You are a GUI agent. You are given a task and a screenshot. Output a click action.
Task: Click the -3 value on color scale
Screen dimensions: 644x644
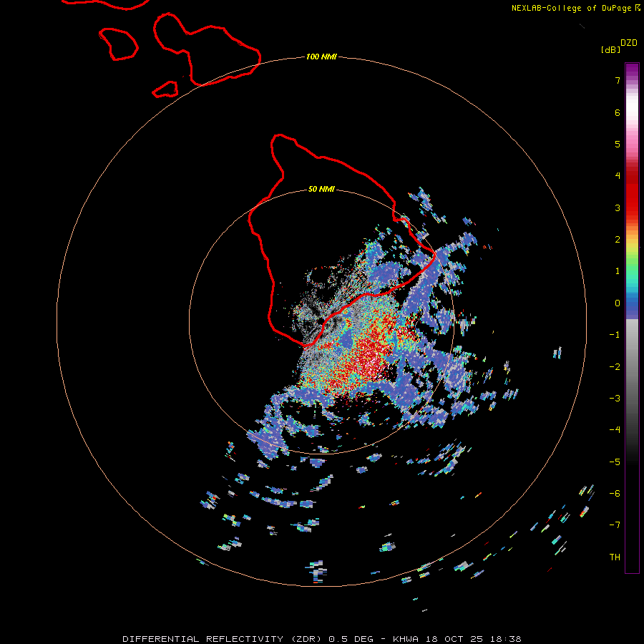click(615, 399)
